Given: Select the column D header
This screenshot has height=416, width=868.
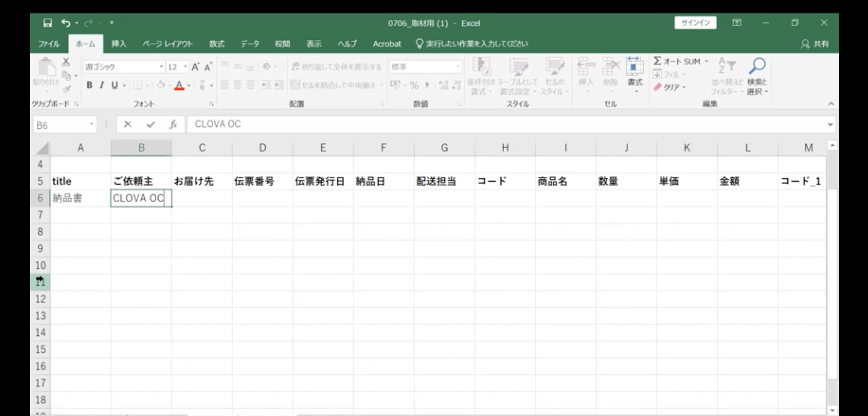Looking at the screenshot, I should click(x=262, y=148).
